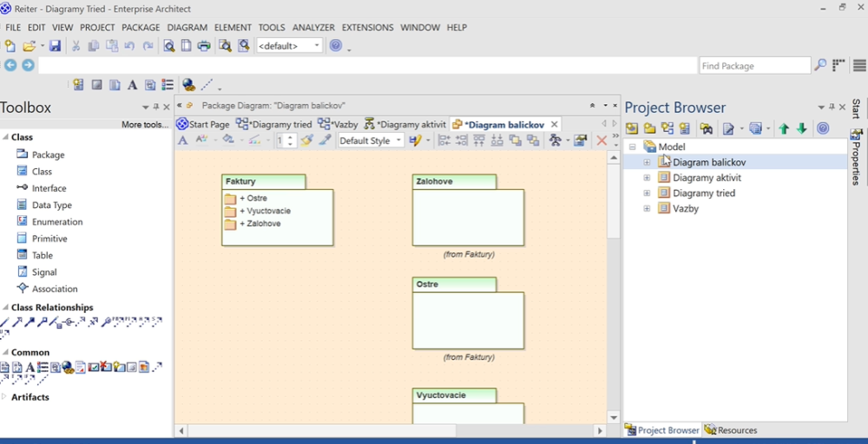Click the Save icon in main toolbar
868x444 pixels.
(55, 46)
